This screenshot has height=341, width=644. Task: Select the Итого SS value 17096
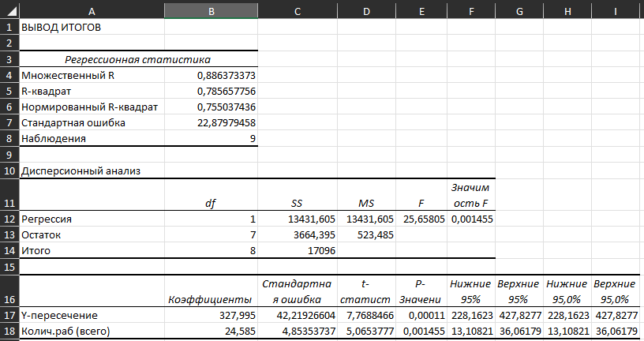pyautogui.click(x=297, y=250)
